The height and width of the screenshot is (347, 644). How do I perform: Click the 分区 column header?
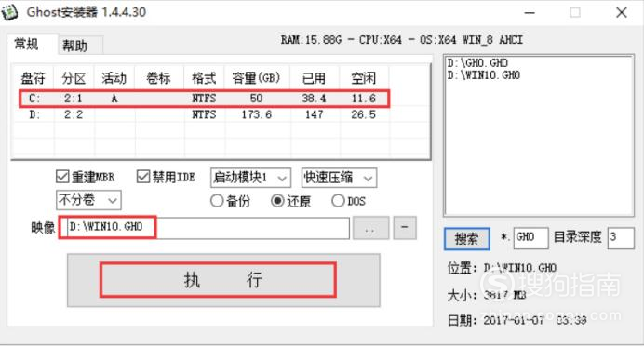74,78
